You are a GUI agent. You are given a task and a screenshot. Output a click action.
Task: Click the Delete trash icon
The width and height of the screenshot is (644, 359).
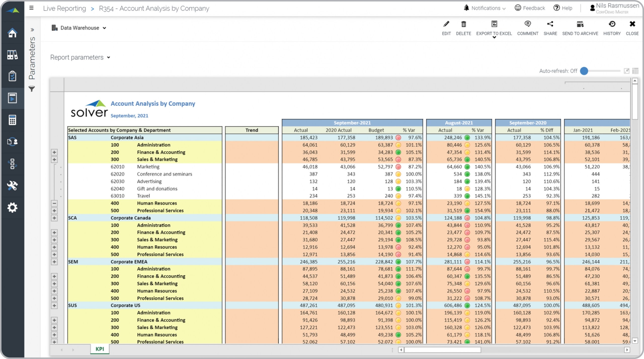pos(463,24)
